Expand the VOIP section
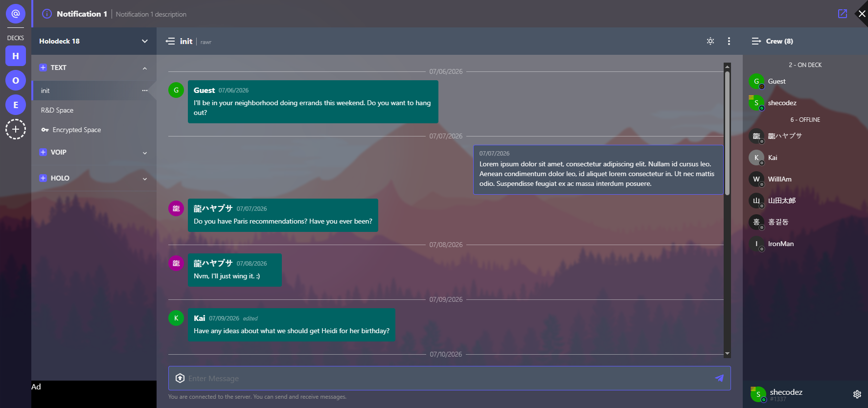This screenshot has width=868, height=408. (145, 153)
